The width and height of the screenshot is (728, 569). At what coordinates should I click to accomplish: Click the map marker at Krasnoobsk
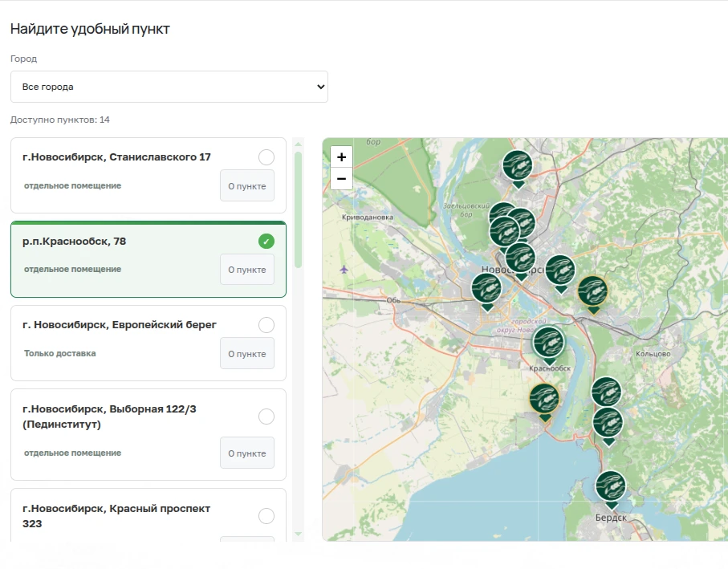pos(548,344)
